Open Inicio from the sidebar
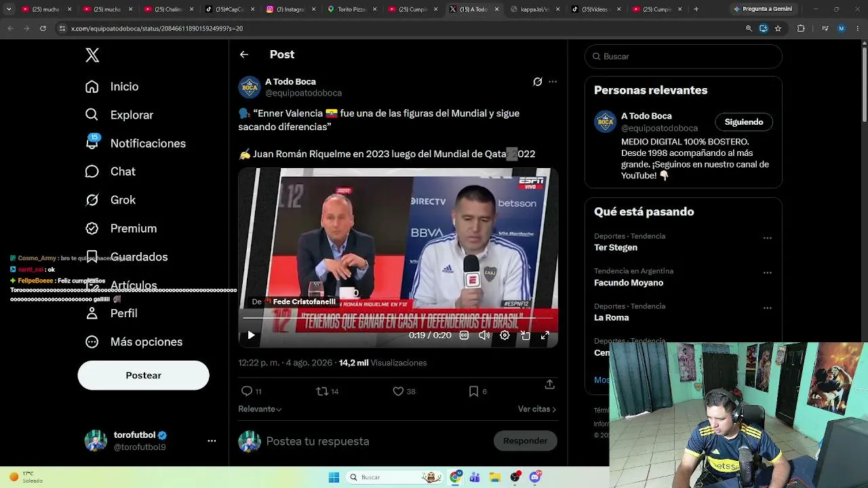The image size is (868, 488). [x=112, y=87]
